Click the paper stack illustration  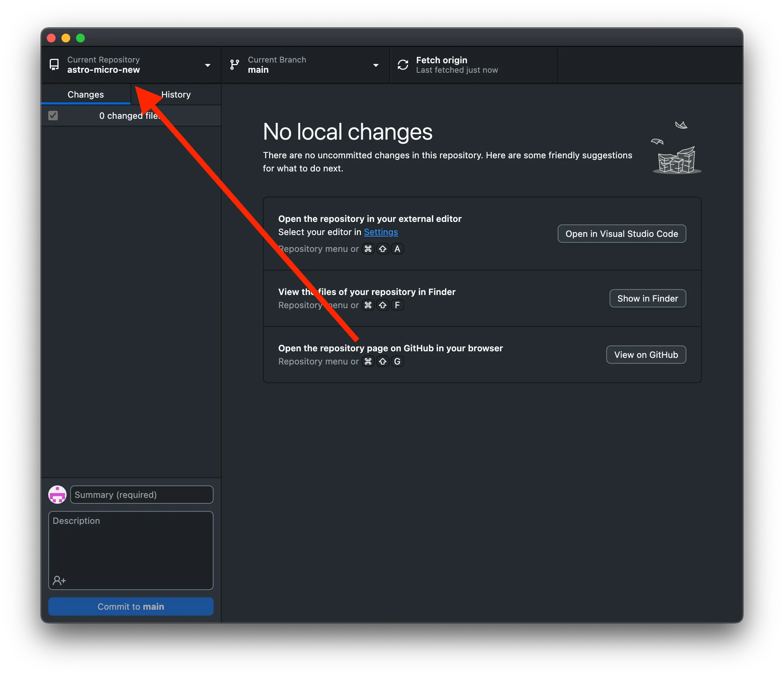click(x=676, y=148)
